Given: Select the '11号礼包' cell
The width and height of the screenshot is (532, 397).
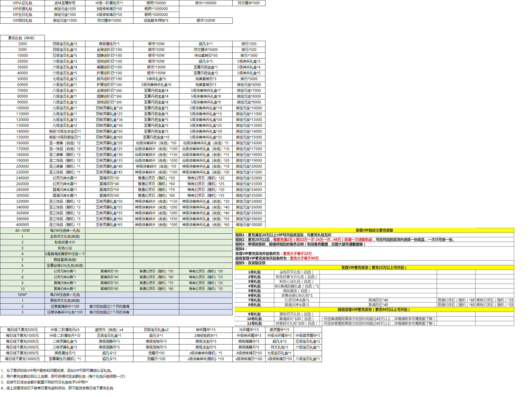Looking at the screenshot, I should 254,323.
